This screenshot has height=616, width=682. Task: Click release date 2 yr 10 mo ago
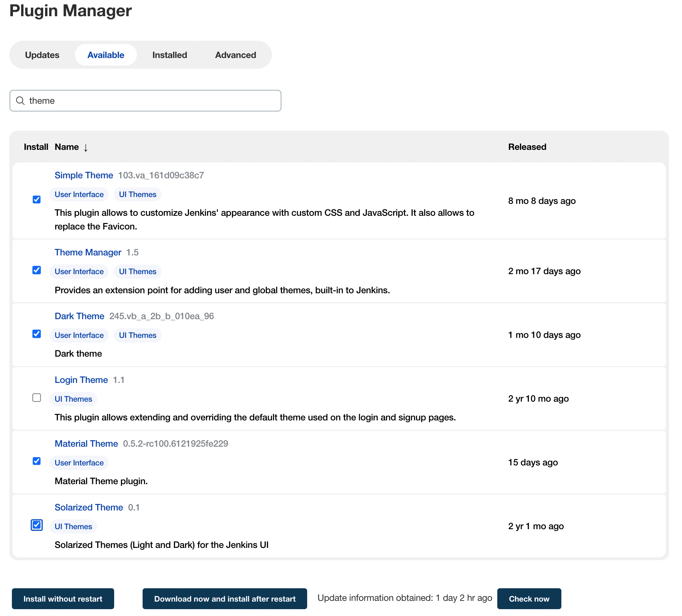(x=538, y=399)
